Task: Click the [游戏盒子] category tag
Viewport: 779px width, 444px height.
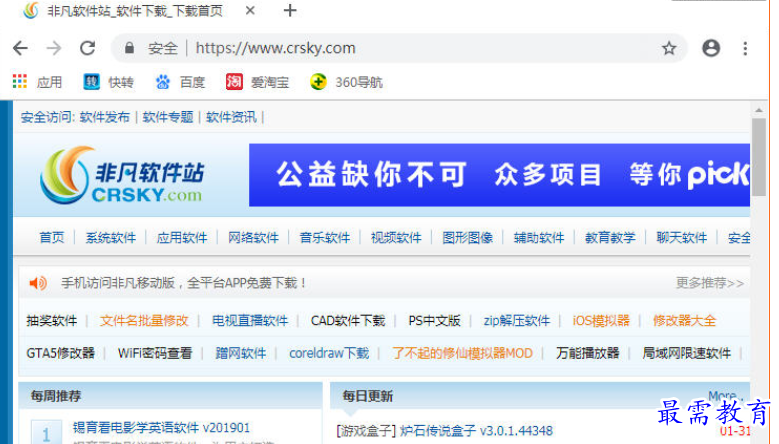Action: click(367, 430)
